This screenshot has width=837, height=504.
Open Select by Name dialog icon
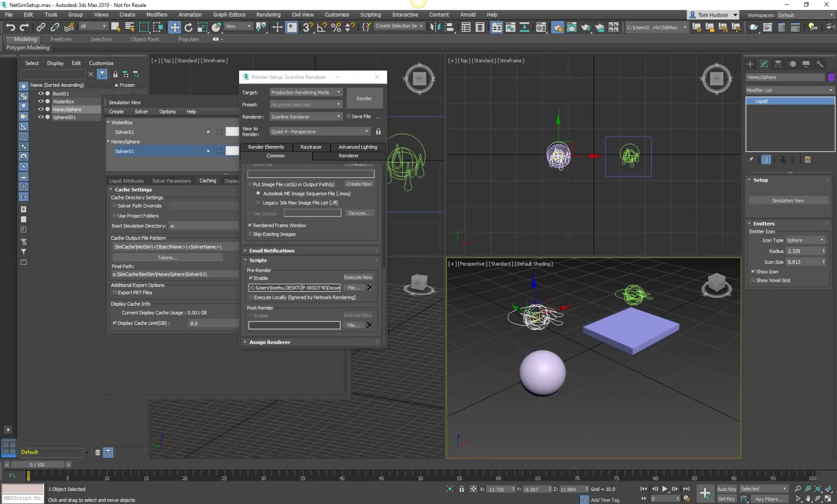tap(130, 27)
